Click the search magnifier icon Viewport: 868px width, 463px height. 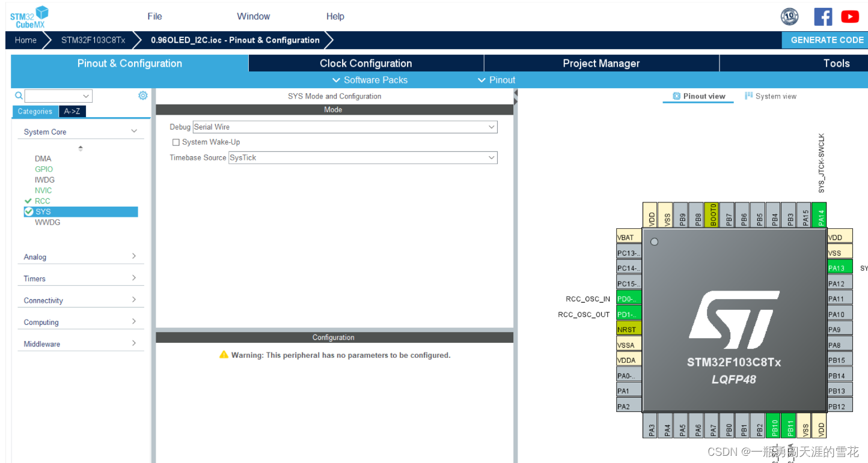click(19, 95)
